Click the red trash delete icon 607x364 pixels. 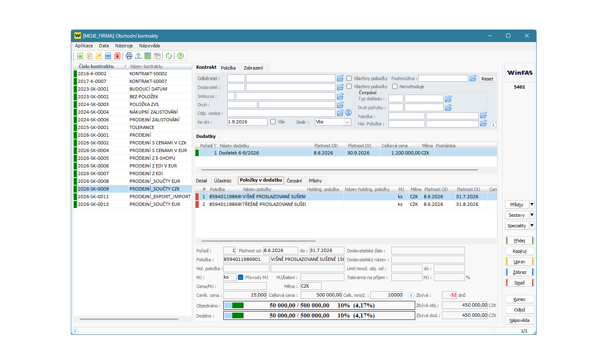click(x=117, y=56)
